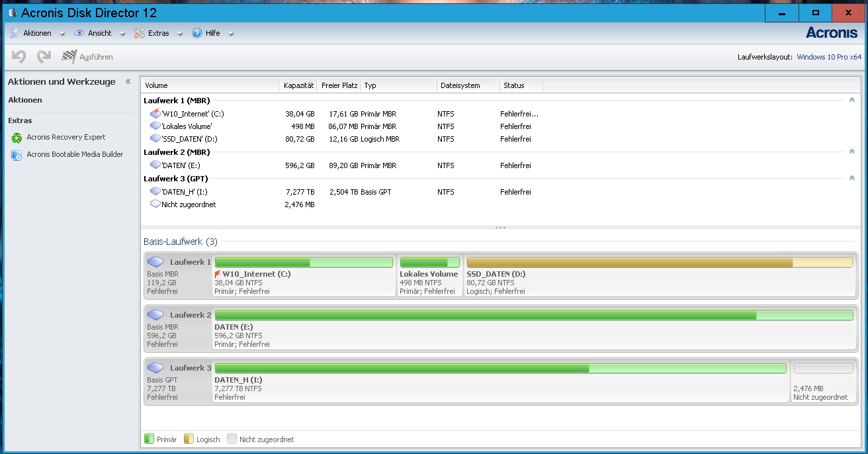Open Acronis Recovery Expert
The image size is (868, 454).
coord(65,137)
